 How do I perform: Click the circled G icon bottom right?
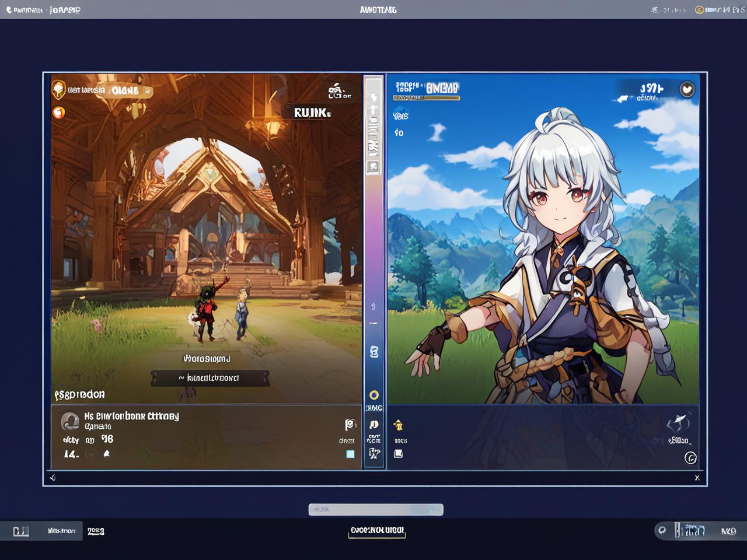pos(690,458)
